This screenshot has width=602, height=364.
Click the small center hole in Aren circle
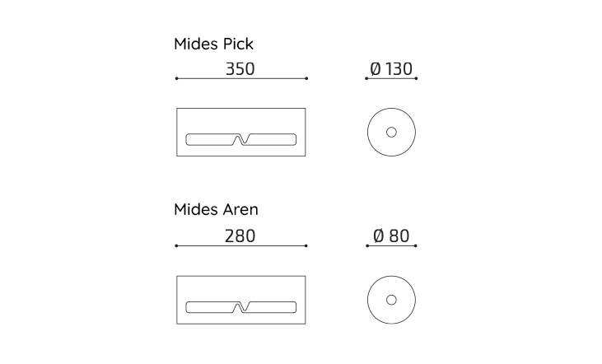click(x=391, y=300)
